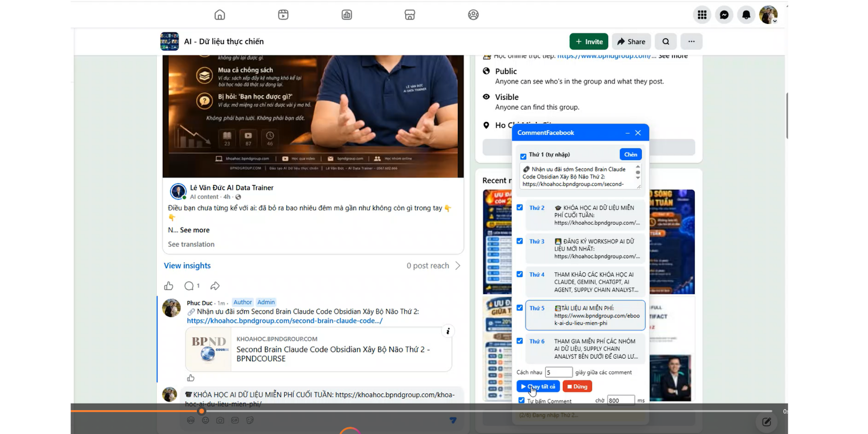Click the comment send arrow icon

click(x=453, y=420)
